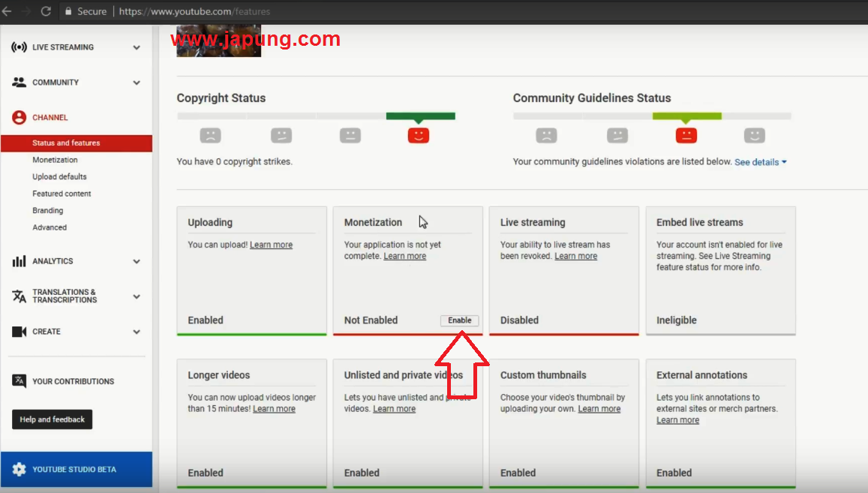
Task: Click the Community people icon
Action: point(19,82)
